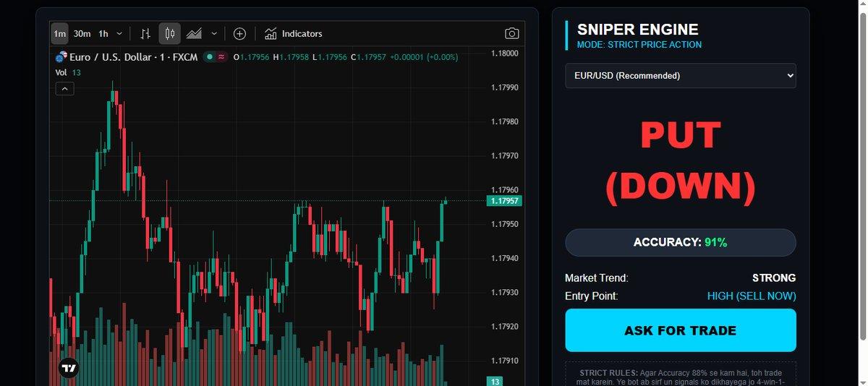Select the 1m timeframe

(59, 33)
